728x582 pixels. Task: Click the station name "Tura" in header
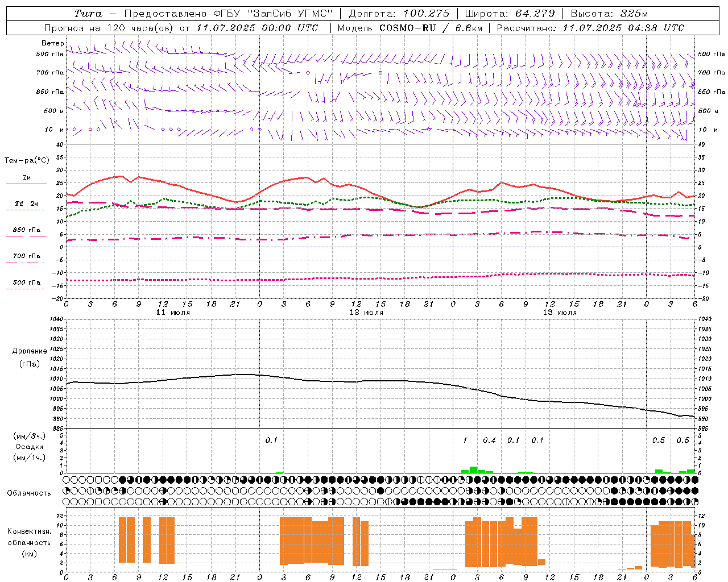[x=88, y=14]
